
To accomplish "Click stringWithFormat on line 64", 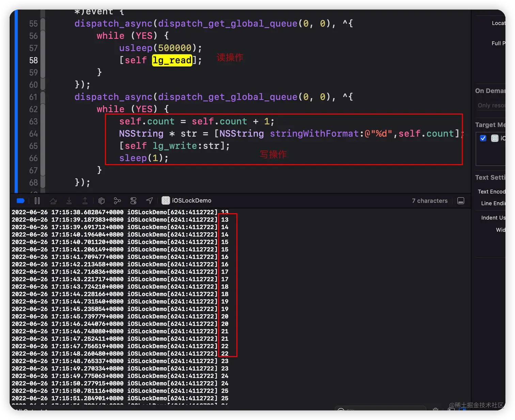I will 314,134.
